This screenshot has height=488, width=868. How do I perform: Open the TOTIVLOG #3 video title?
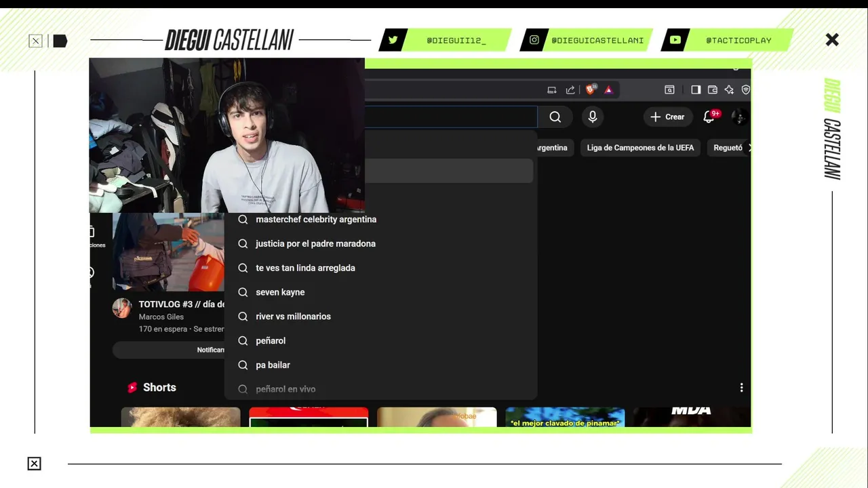click(x=182, y=304)
